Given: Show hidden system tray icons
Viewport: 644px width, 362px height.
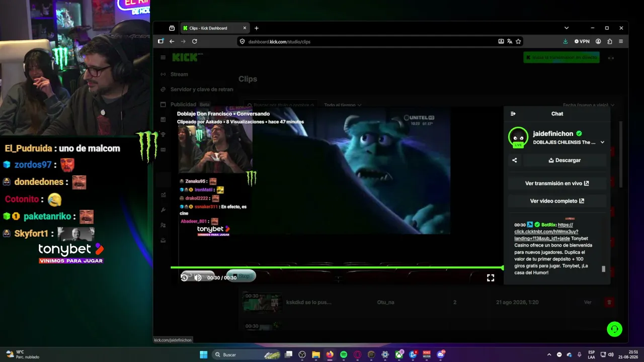Looking at the screenshot, I should click(549, 354).
